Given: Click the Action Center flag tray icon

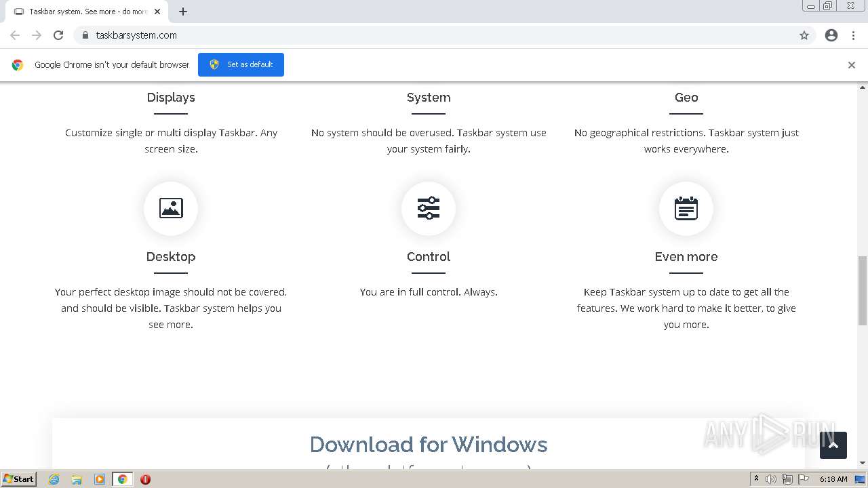Looking at the screenshot, I should coord(804,479).
